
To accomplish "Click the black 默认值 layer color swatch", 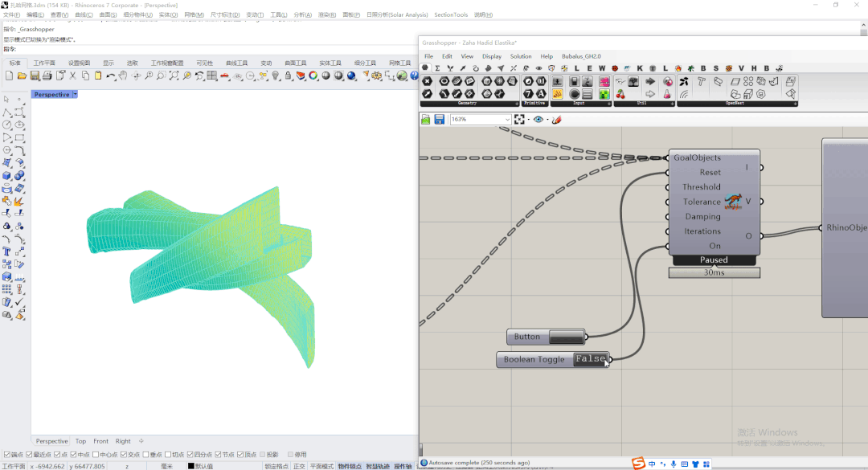I will [191, 466].
